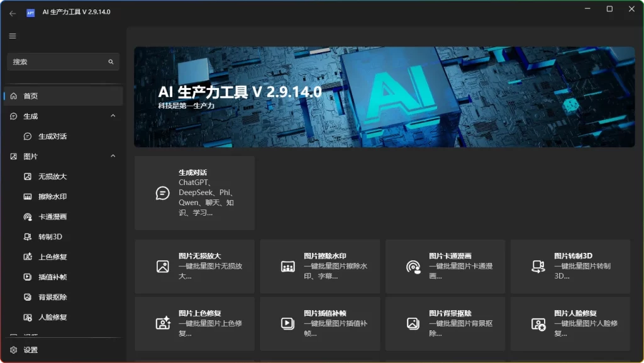Viewport: 644px width, 363px height.
Task: Click the 转制3D sidebar icon
Action: 28,237
